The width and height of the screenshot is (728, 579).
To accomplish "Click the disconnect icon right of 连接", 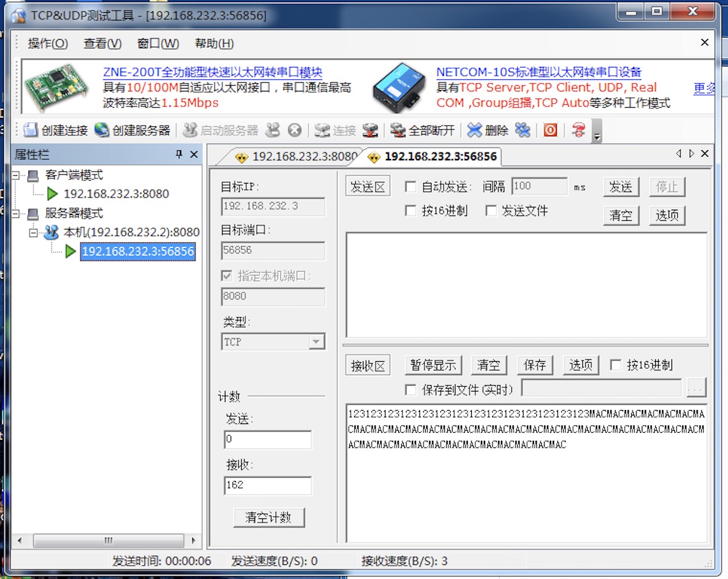I will pos(370,130).
